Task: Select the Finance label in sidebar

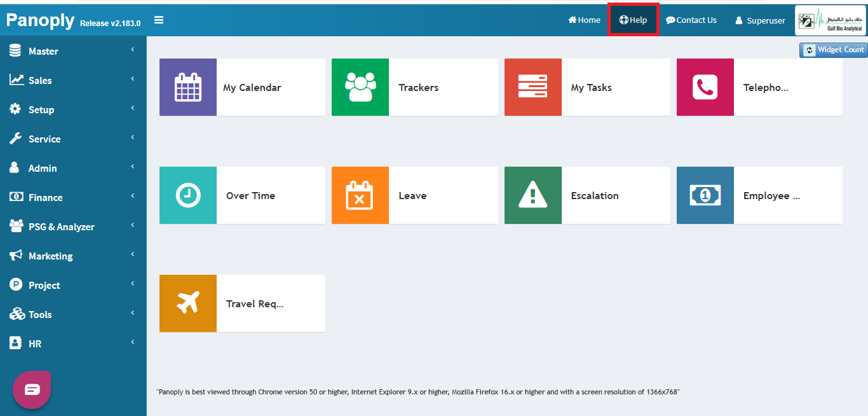Action: pyautogui.click(x=46, y=198)
